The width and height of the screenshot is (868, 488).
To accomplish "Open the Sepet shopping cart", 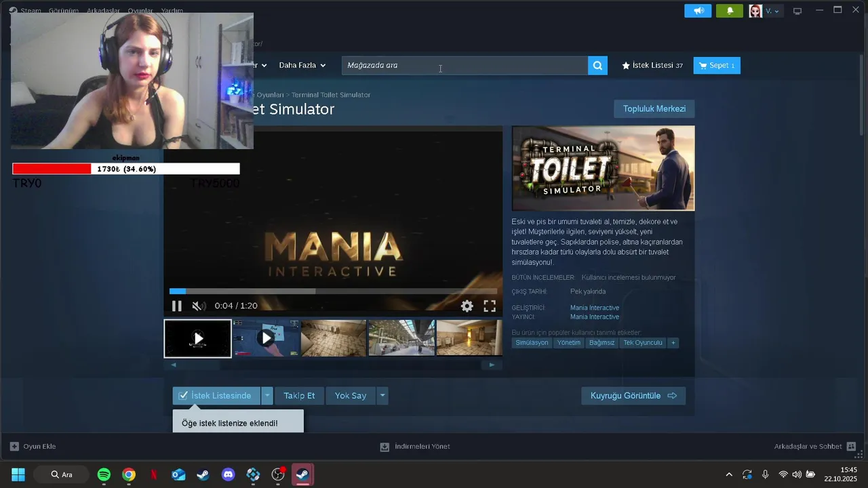I will point(717,66).
